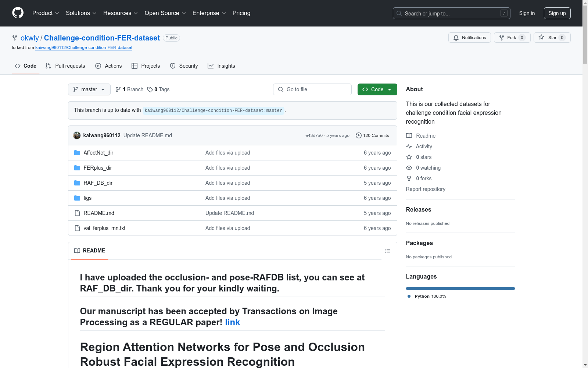Click the commit history clock icon
The width and height of the screenshot is (588, 368).
(358, 135)
